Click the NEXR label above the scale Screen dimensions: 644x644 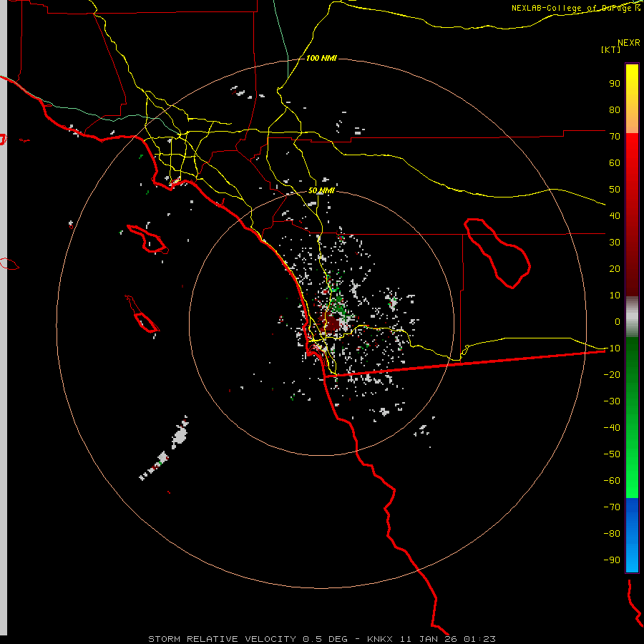coord(629,43)
